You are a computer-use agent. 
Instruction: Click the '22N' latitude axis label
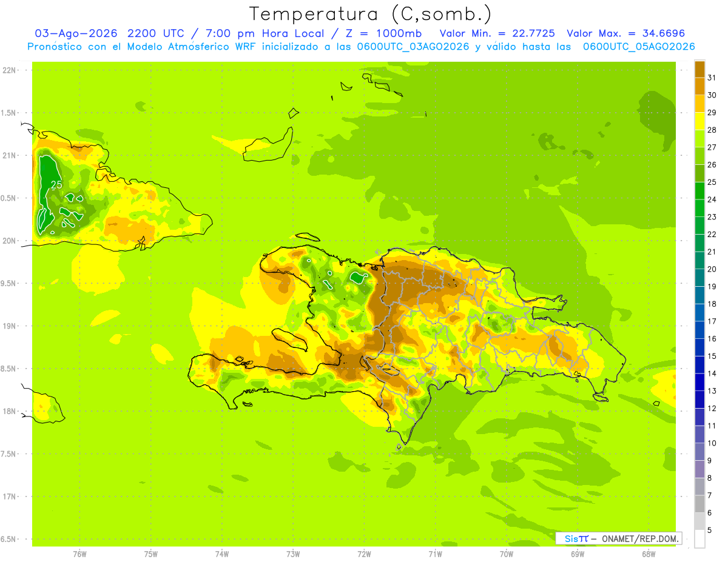8,70
